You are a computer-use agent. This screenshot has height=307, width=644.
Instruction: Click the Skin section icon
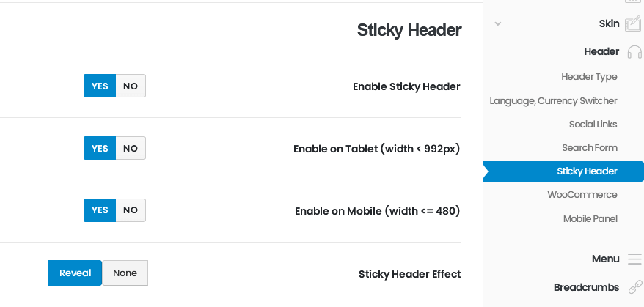632,24
